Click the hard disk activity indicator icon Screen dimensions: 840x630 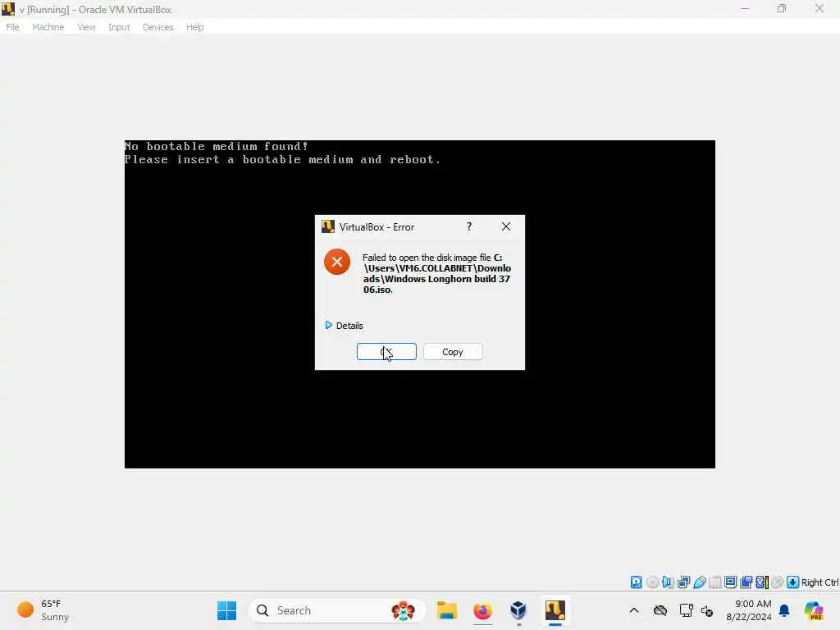pos(636,582)
